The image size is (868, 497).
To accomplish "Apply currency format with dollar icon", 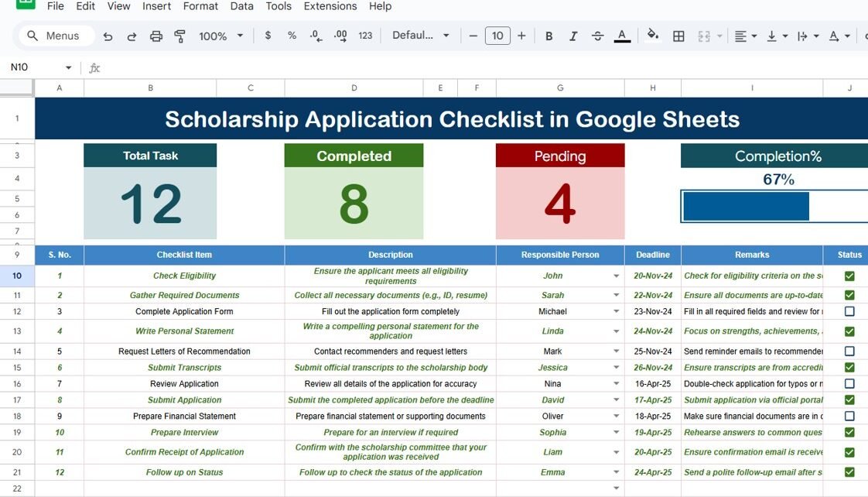I will (268, 36).
